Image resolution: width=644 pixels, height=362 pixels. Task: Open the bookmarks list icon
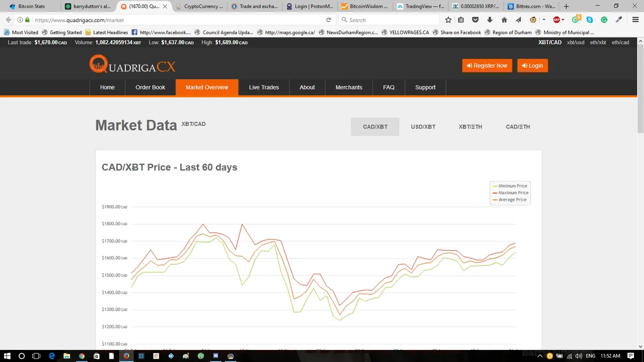461,20
